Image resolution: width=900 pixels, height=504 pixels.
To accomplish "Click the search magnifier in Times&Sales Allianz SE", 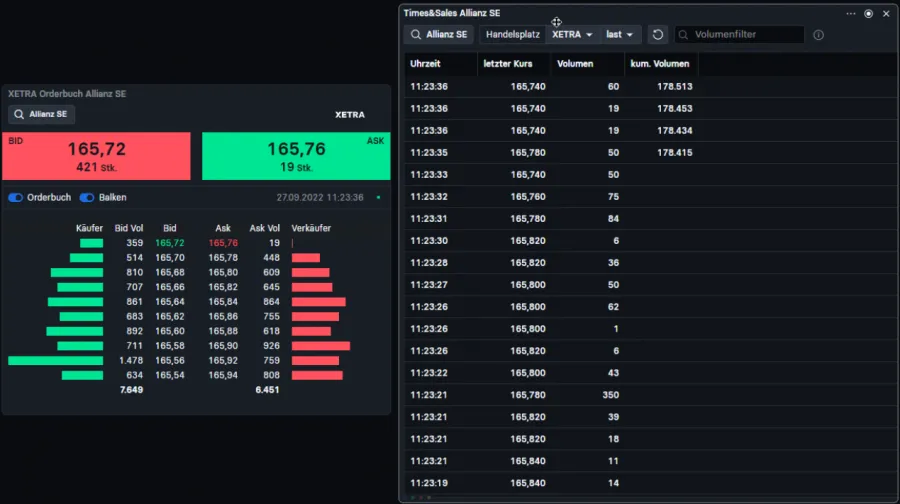I will click(416, 35).
